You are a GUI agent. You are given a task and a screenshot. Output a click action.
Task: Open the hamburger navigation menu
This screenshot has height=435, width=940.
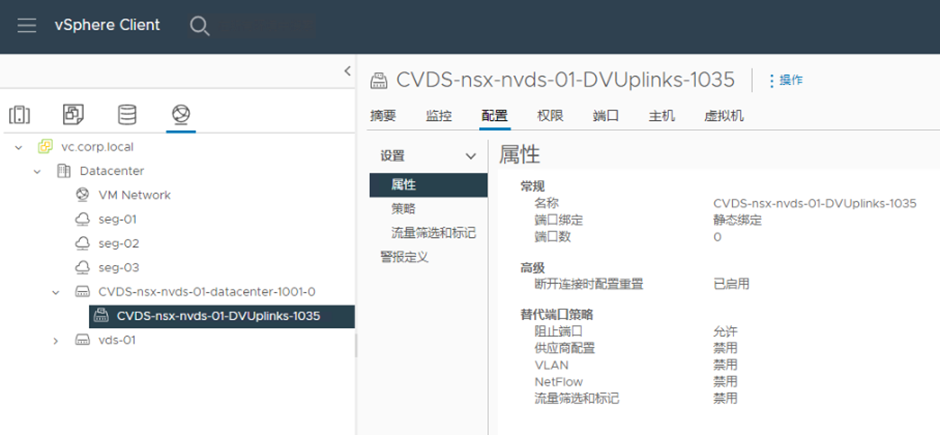point(26,26)
